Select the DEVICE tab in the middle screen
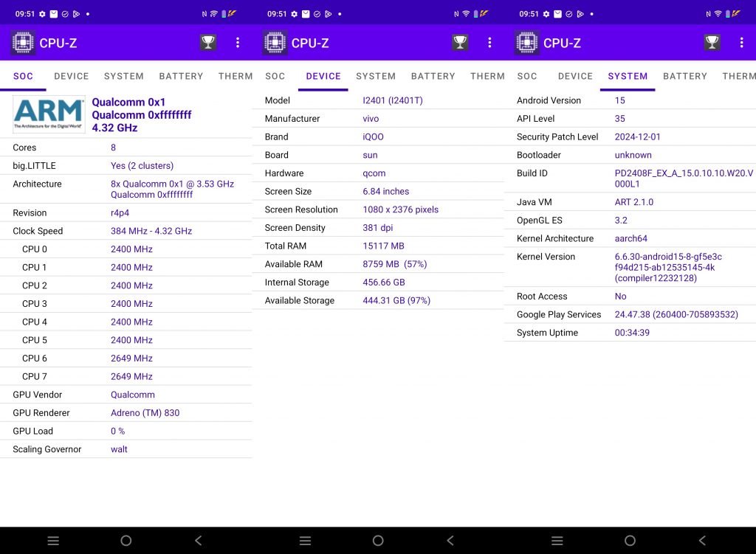 323,76
